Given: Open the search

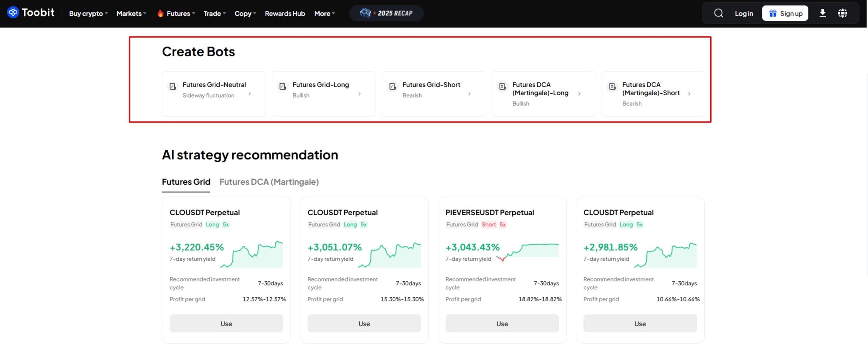Looking at the screenshot, I should [719, 13].
